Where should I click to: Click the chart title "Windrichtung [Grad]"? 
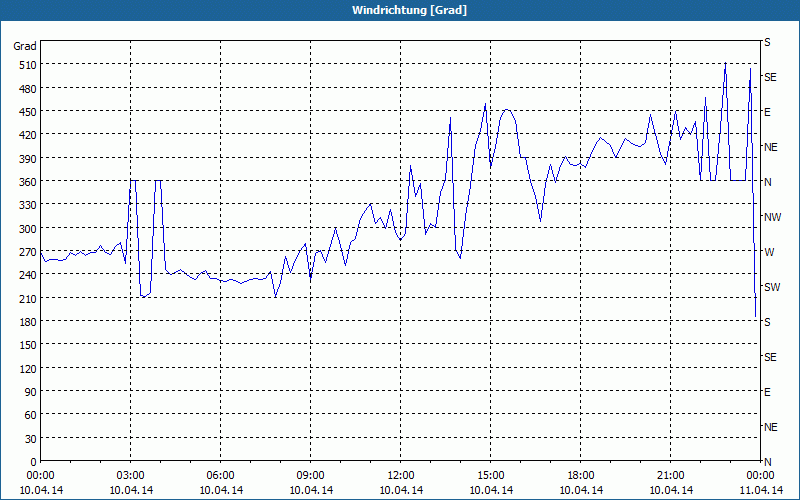coord(409,10)
